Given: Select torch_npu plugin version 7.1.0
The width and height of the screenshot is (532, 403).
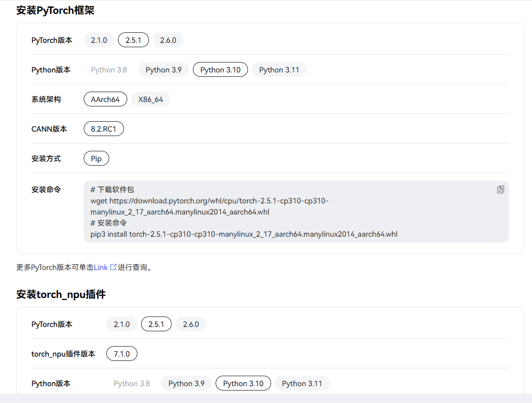Looking at the screenshot, I should pos(122,354).
